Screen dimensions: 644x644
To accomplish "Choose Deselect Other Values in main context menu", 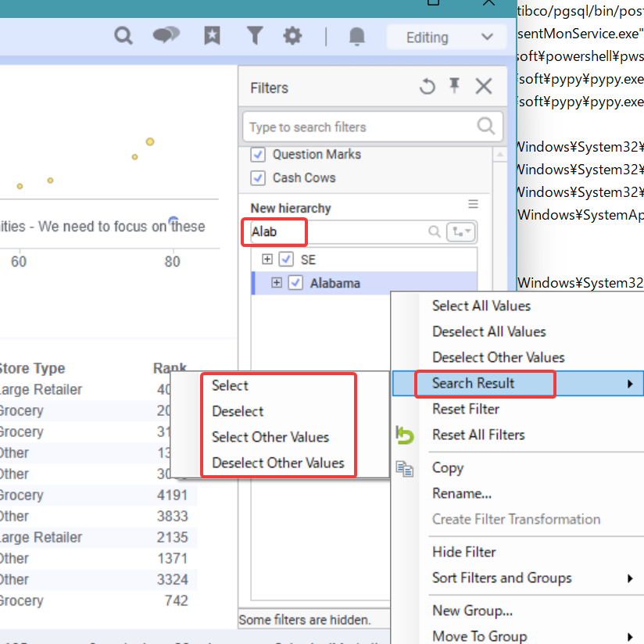I will 498,358.
